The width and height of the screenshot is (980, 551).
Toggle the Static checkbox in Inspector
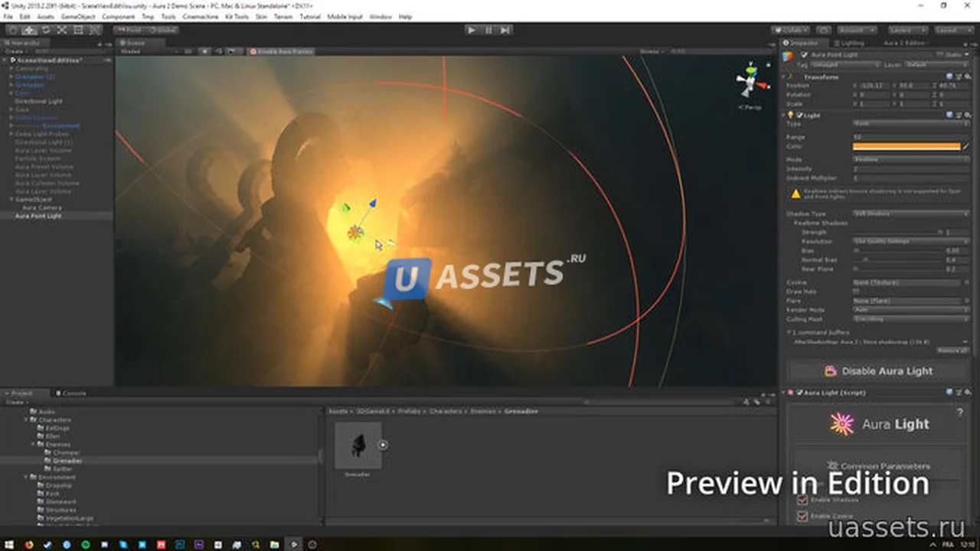point(942,55)
